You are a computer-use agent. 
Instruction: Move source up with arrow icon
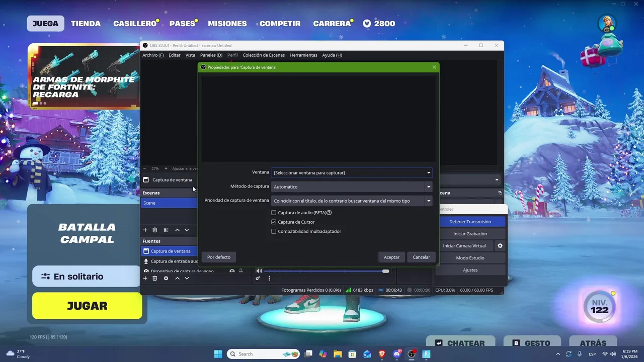click(x=177, y=278)
